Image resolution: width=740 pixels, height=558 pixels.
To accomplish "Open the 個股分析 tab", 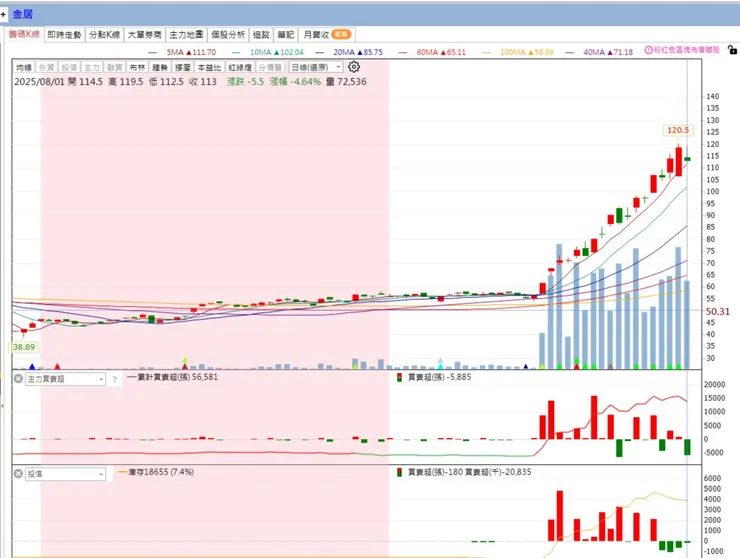I will [228, 34].
